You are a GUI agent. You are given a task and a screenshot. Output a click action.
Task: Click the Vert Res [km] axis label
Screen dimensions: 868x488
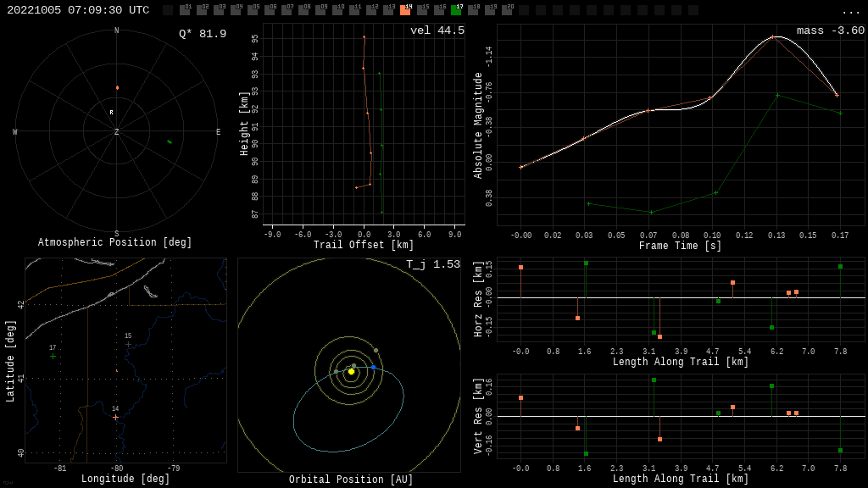point(478,416)
